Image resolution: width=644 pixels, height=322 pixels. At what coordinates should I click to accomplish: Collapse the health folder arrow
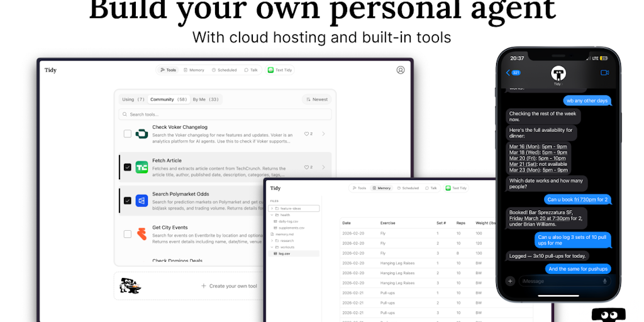pyautogui.click(x=272, y=215)
